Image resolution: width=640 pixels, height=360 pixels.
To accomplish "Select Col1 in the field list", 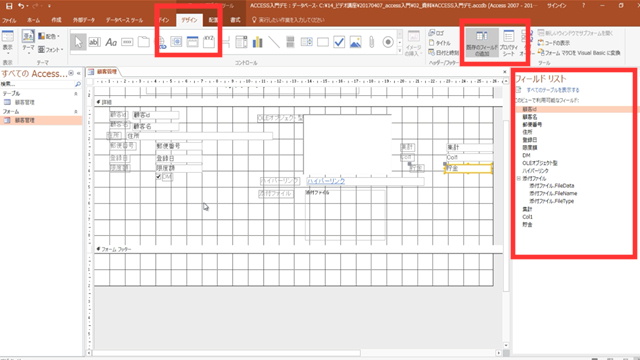I will tap(527, 217).
